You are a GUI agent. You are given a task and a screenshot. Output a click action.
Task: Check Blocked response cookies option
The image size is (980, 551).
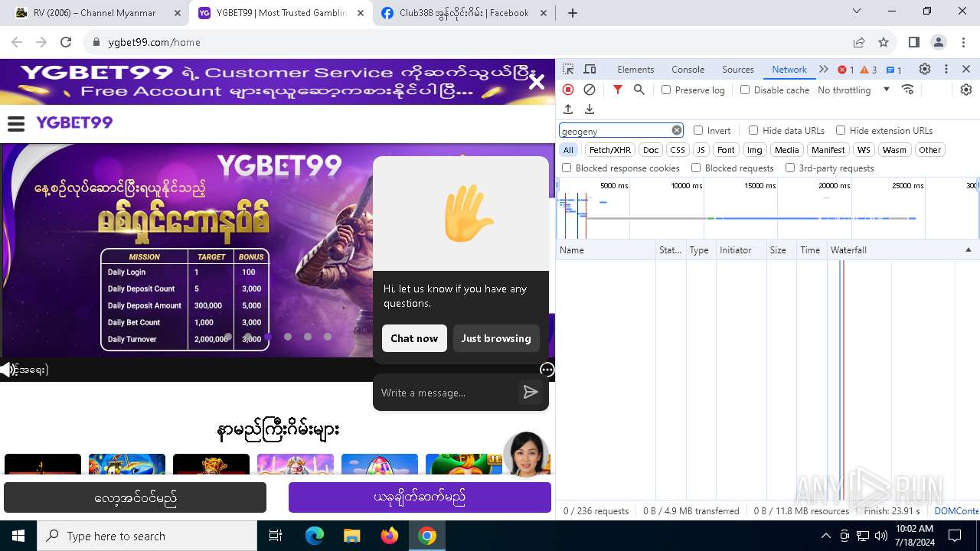567,168
